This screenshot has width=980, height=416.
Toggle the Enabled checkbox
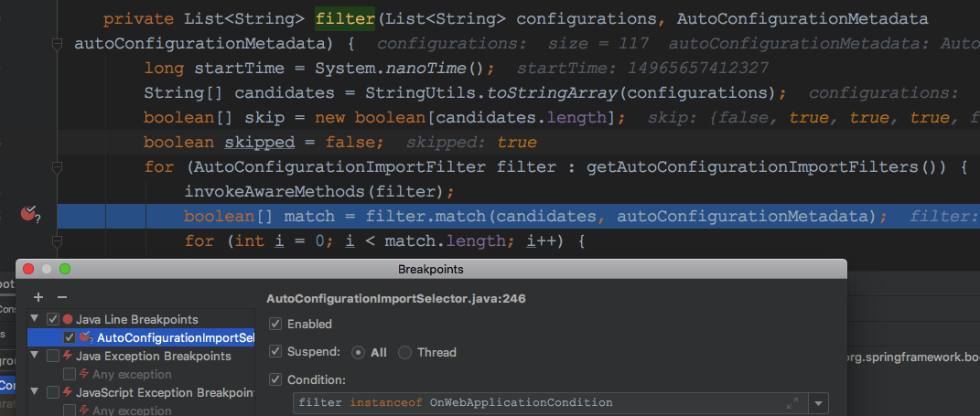point(275,325)
